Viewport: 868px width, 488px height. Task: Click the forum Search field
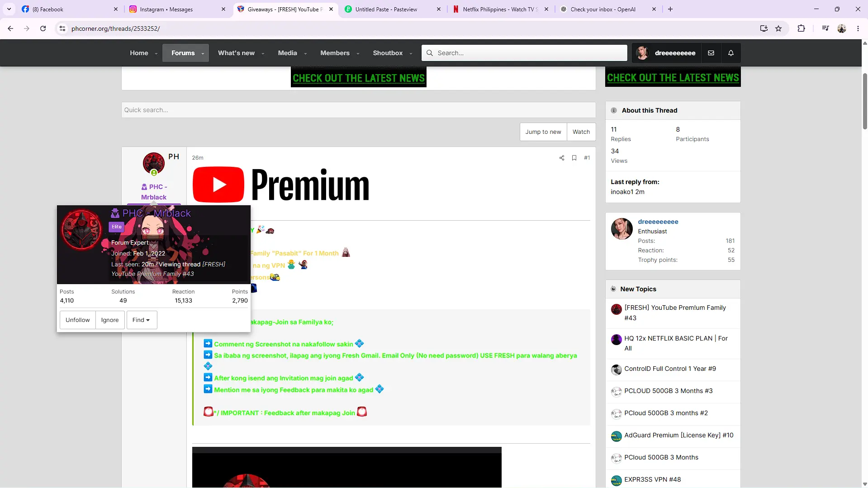coord(525,53)
